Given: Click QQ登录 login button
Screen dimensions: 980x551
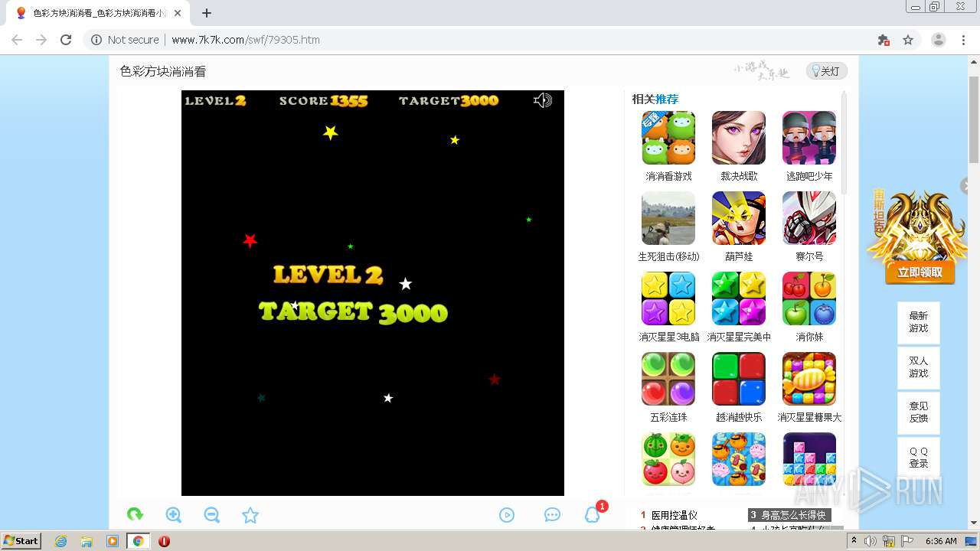Looking at the screenshot, I should tap(919, 458).
